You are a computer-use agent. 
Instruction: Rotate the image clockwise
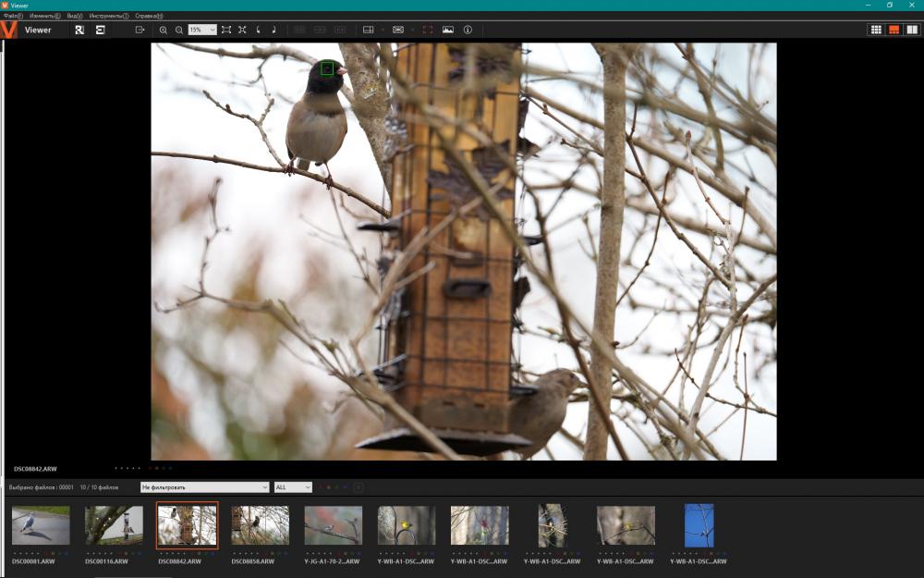(x=274, y=30)
